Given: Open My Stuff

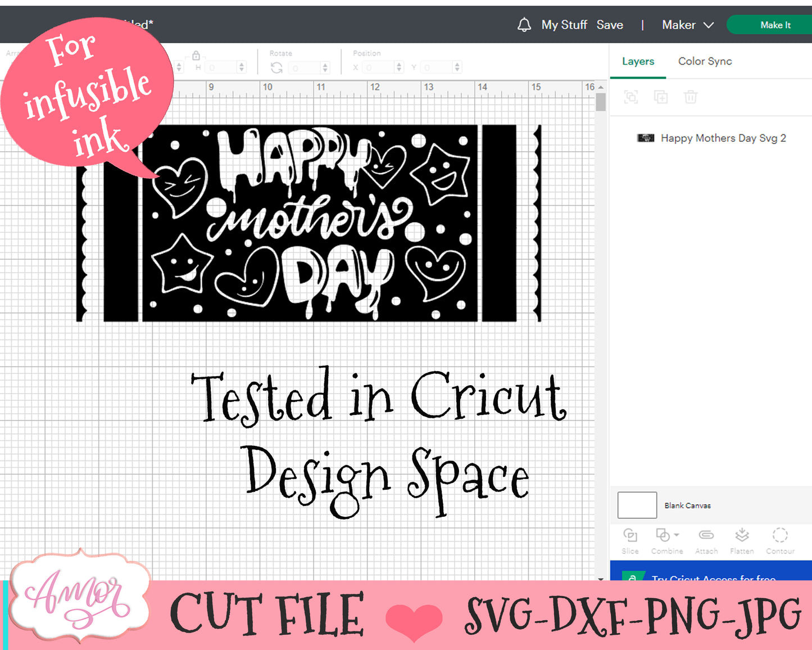Looking at the screenshot, I should [x=564, y=25].
